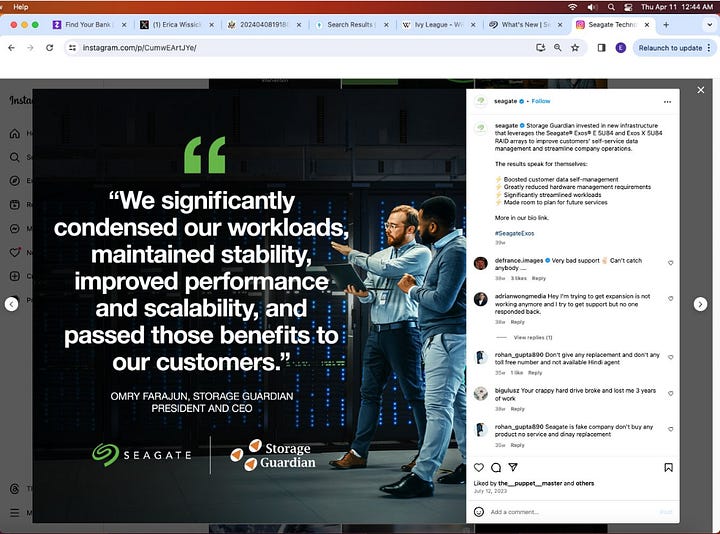Switch to 202404081918 tab
This screenshot has height=534, width=720.
point(264,25)
